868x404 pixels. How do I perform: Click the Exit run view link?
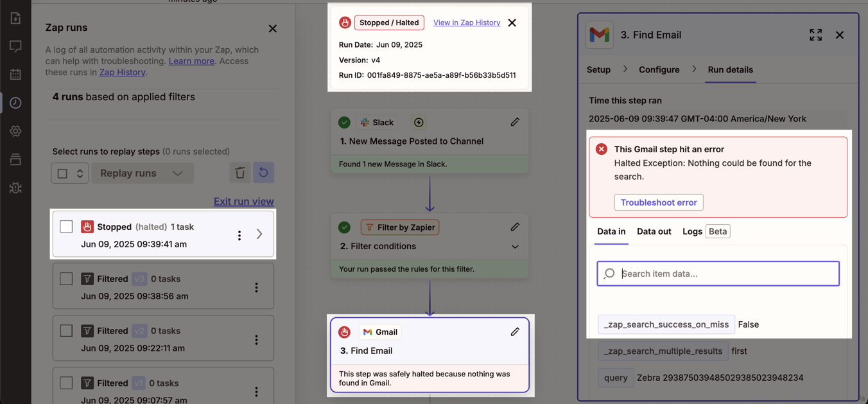(244, 201)
